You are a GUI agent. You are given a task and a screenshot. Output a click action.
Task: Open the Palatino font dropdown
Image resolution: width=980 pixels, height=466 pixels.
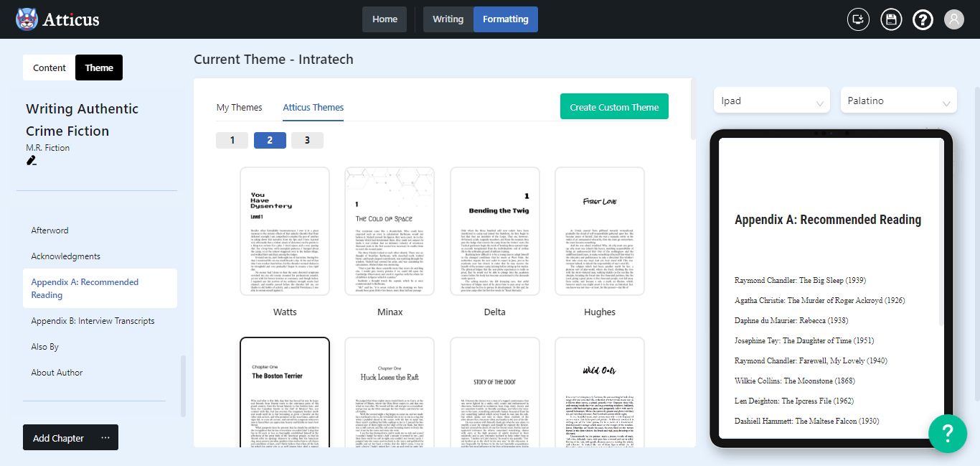898,100
